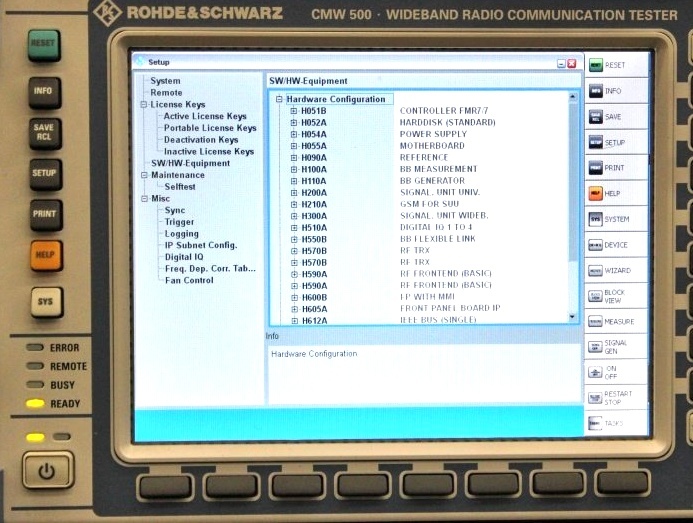The height and width of the screenshot is (523, 693).
Task: Select Remote in the setup tree
Action: 166,93
